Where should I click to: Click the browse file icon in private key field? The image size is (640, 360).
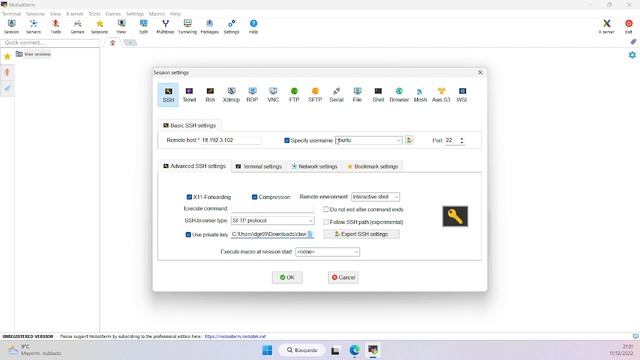[310, 234]
